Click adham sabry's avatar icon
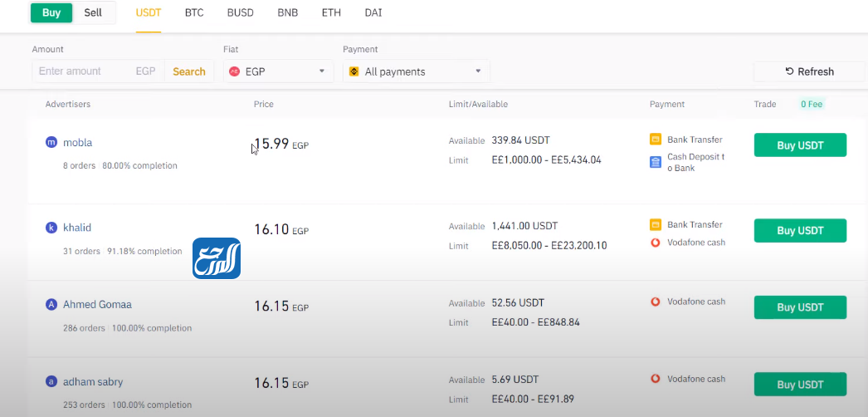This screenshot has width=868, height=417. [51, 381]
